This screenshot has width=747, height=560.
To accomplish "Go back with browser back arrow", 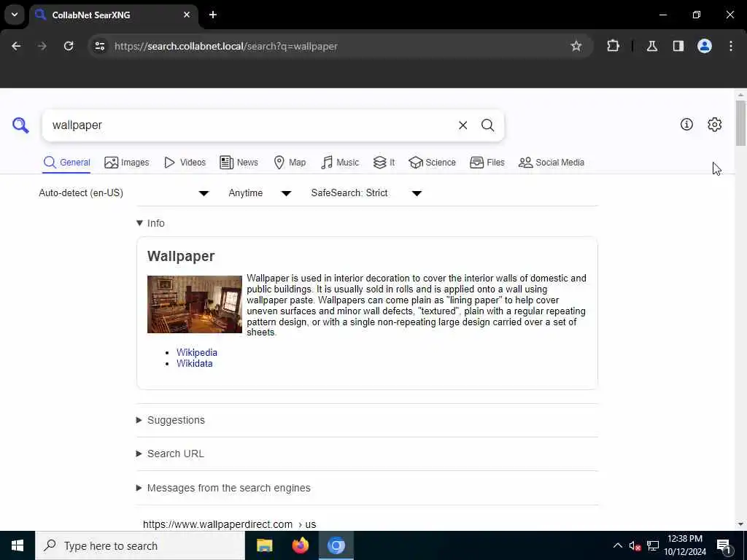I will pos(16,46).
